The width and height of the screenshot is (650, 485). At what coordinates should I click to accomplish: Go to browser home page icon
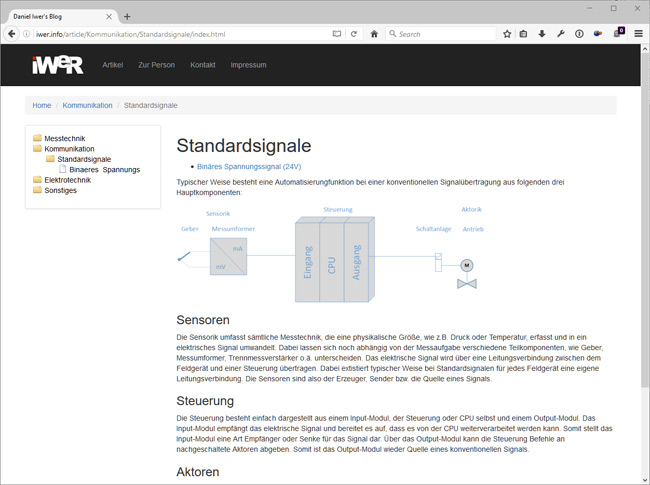coord(374,34)
